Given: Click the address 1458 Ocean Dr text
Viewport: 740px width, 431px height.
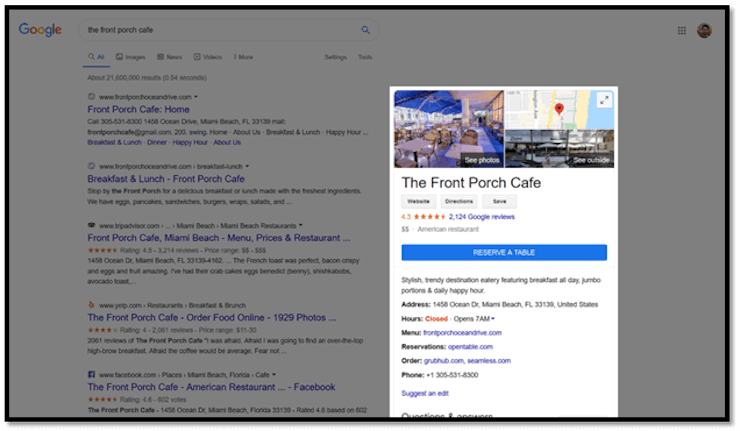Looking at the screenshot, I should pyautogui.click(x=515, y=304).
